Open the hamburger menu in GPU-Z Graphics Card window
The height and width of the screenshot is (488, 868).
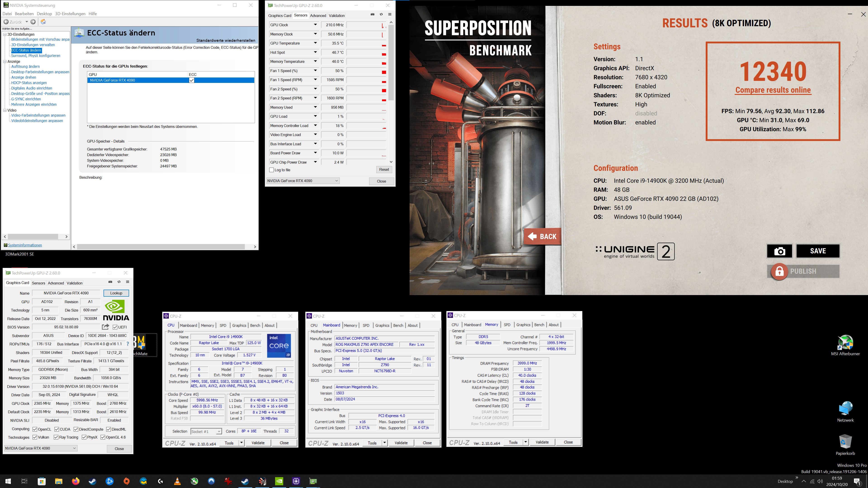128,282
